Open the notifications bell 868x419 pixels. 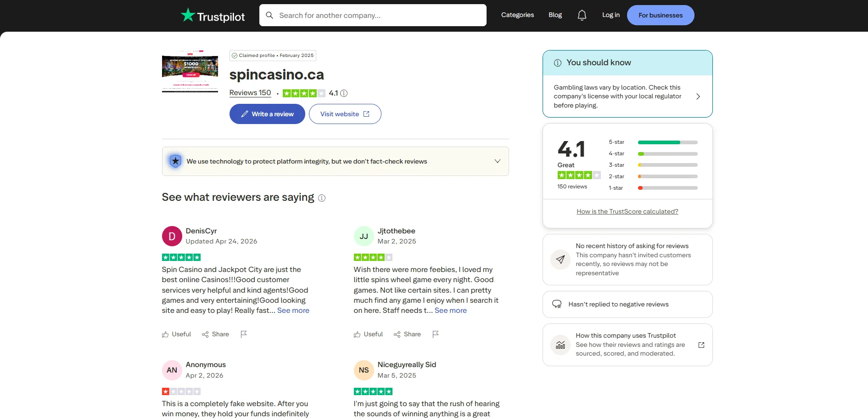tap(582, 15)
